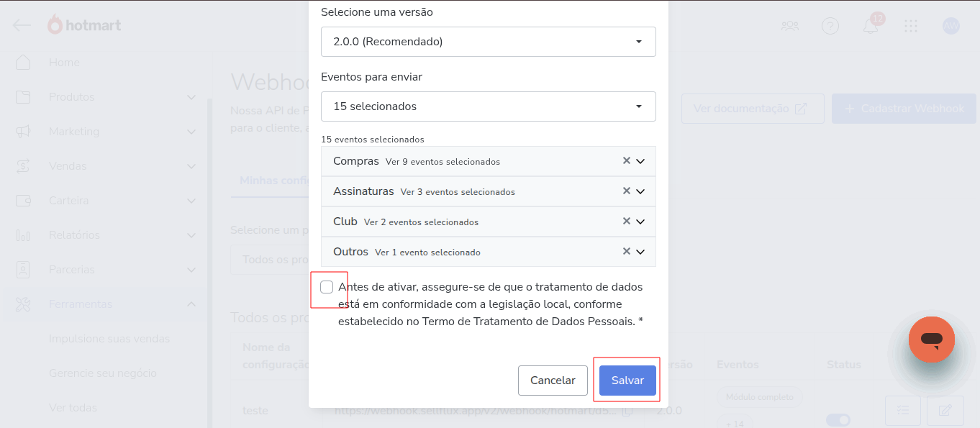Expand the Compras events group
Screen dimensions: 980x428
[640, 161]
